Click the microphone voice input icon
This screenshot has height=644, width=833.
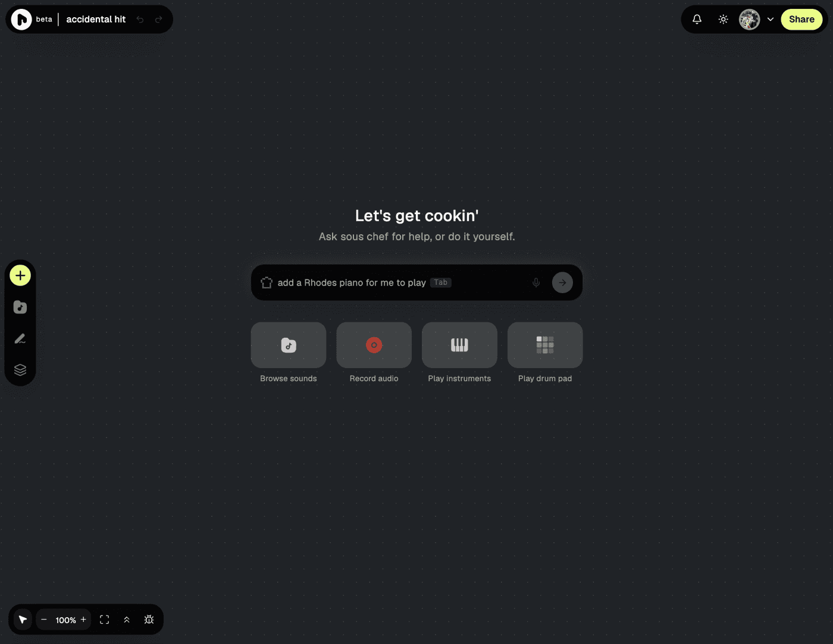(536, 282)
